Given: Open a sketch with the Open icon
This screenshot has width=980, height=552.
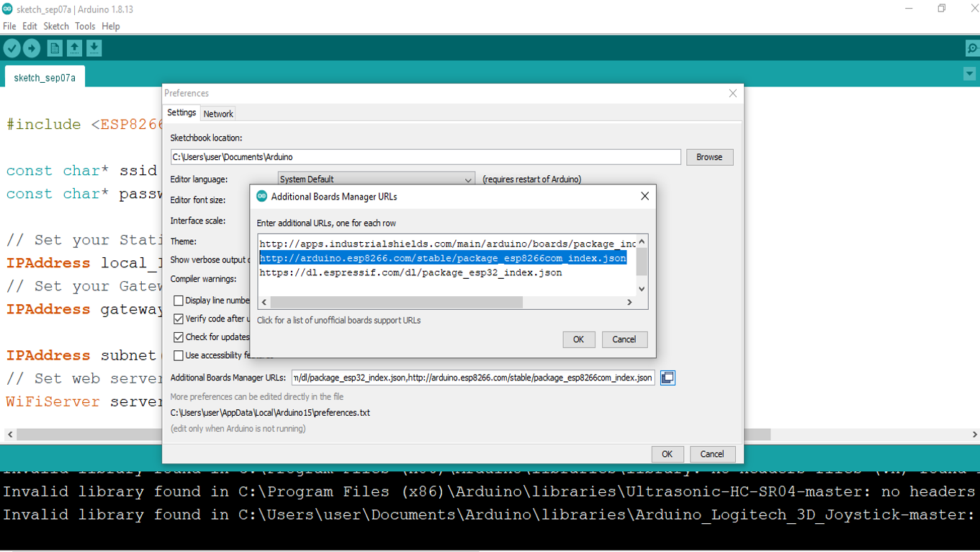Looking at the screenshot, I should pyautogui.click(x=74, y=48).
